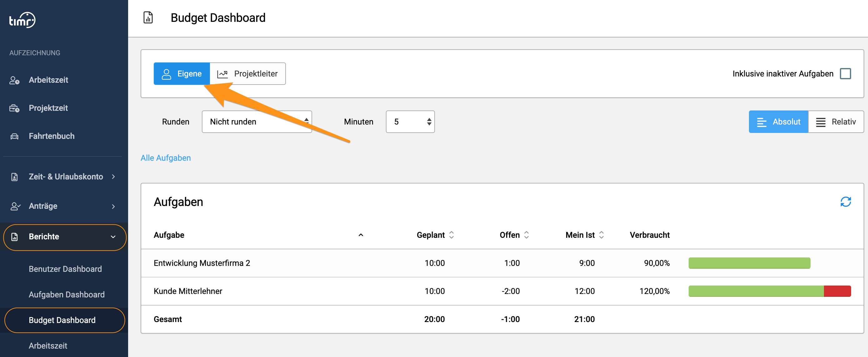Click the -1:00 total Offen value
Image resolution: width=868 pixels, height=357 pixels.
510,319
